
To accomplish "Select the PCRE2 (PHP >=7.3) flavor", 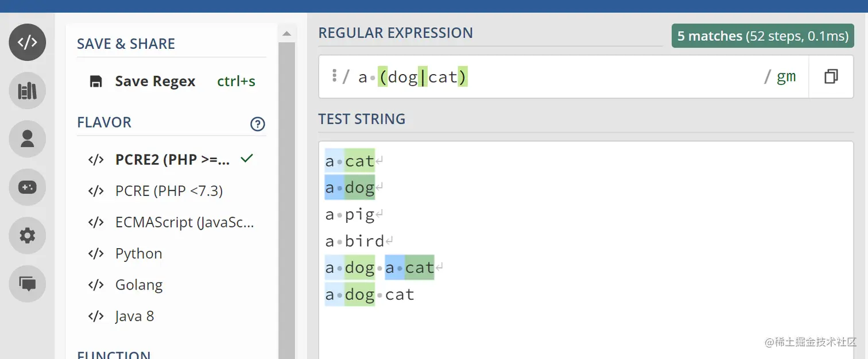I will pyautogui.click(x=172, y=160).
